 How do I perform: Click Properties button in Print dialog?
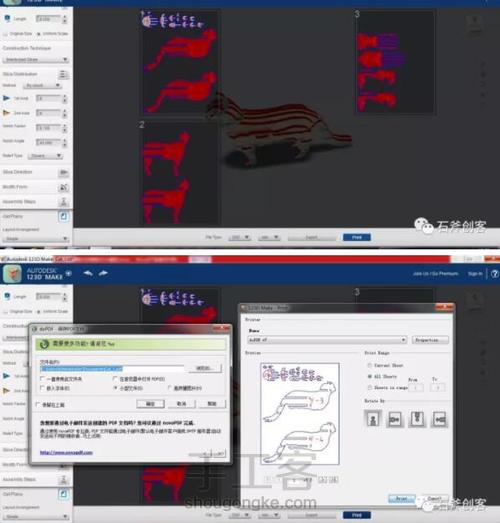point(430,340)
